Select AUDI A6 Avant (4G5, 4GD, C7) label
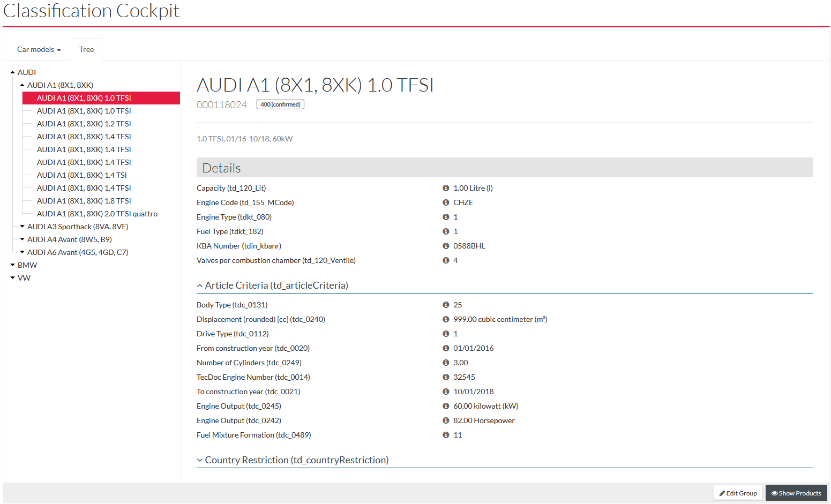 (x=78, y=252)
